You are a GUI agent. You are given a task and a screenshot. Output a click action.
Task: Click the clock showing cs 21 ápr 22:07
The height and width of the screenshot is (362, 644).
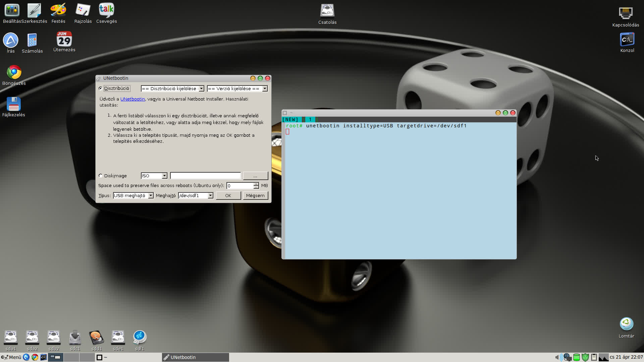[x=626, y=357]
